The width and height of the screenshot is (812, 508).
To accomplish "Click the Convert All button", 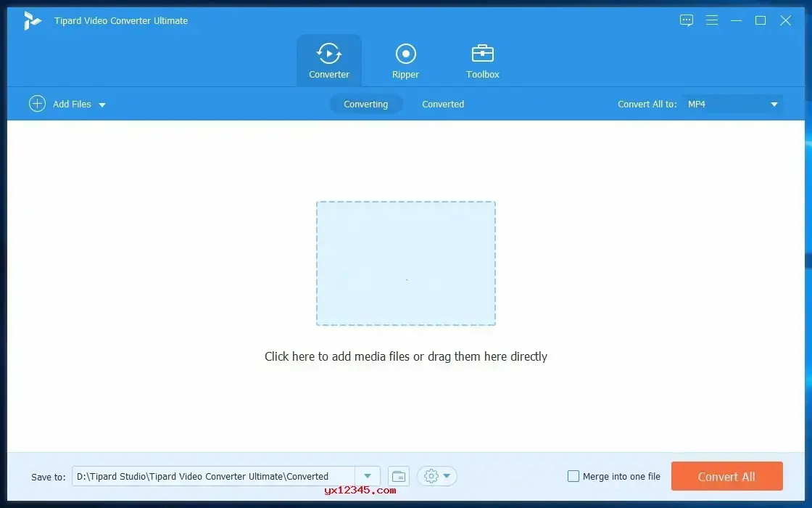I will (726, 476).
